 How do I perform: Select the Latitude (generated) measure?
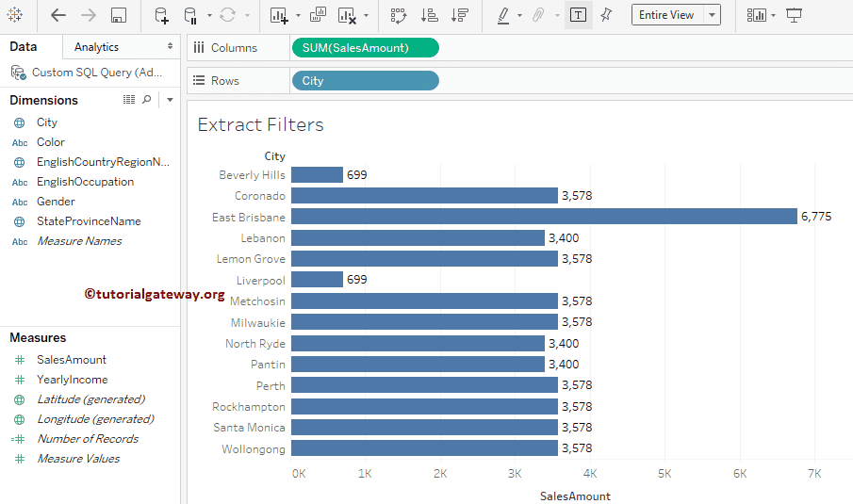tap(90, 399)
